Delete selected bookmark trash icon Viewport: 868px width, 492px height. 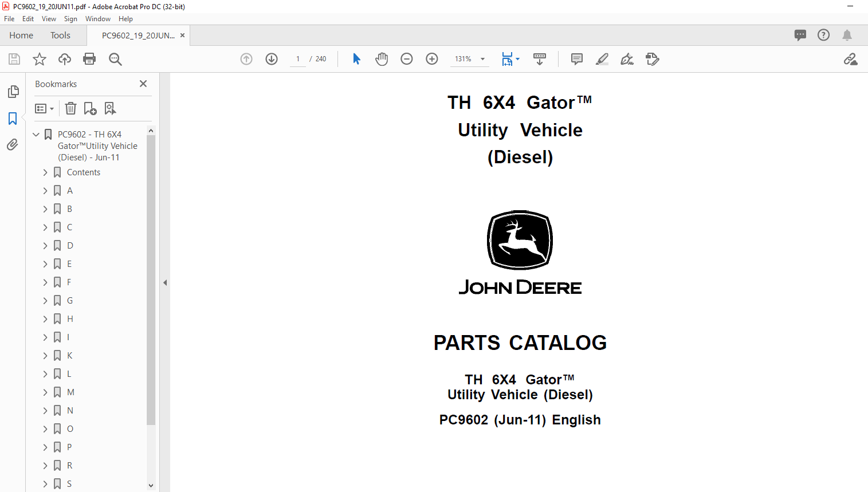click(70, 108)
